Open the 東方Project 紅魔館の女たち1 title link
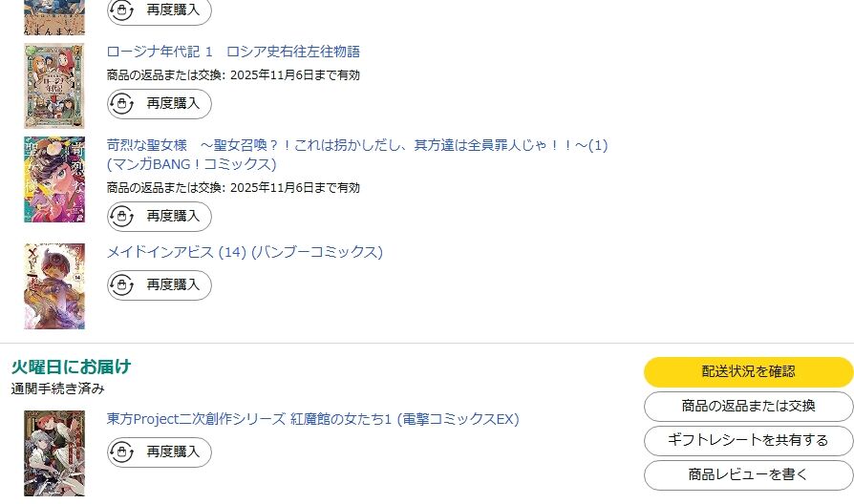 (x=312, y=419)
